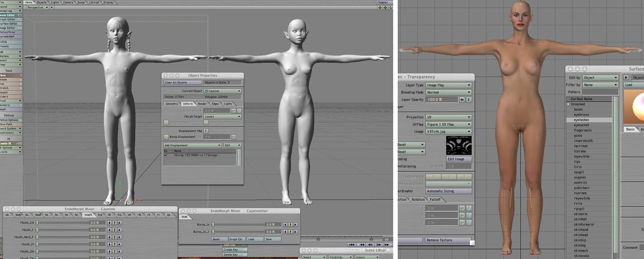
Task: Switch to the Geometry tab in Object Properties
Action: (x=172, y=104)
